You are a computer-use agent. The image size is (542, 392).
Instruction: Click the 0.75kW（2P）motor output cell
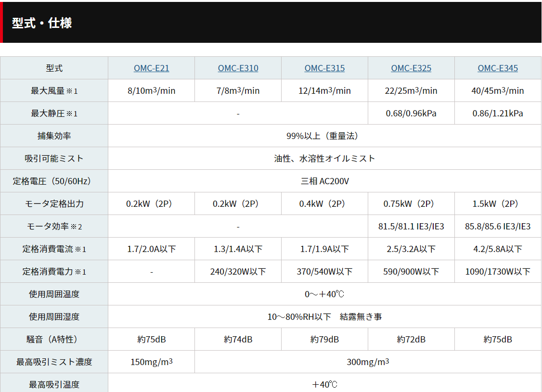[412, 204]
